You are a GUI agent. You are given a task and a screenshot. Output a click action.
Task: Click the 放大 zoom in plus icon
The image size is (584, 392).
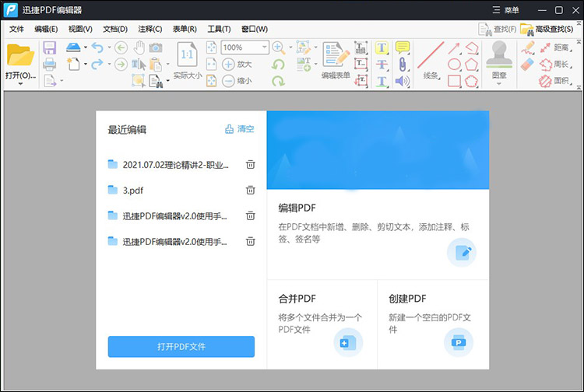coord(228,64)
